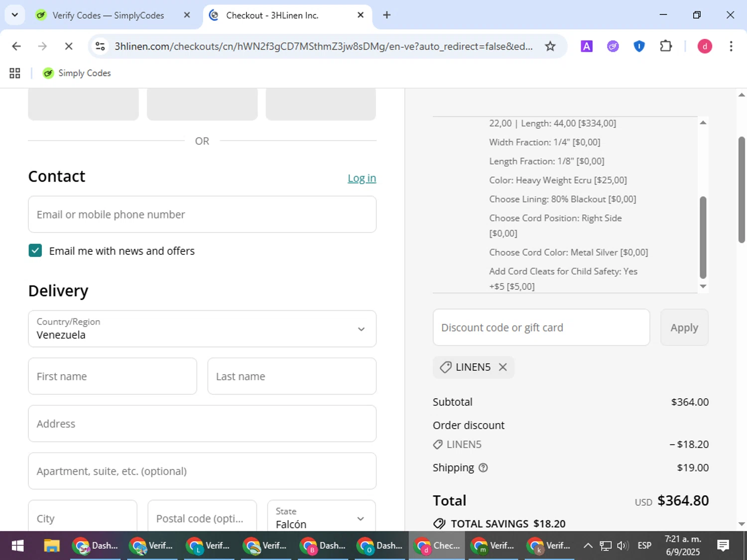Click the Last name field
The width and height of the screenshot is (747, 560).
(292, 376)
